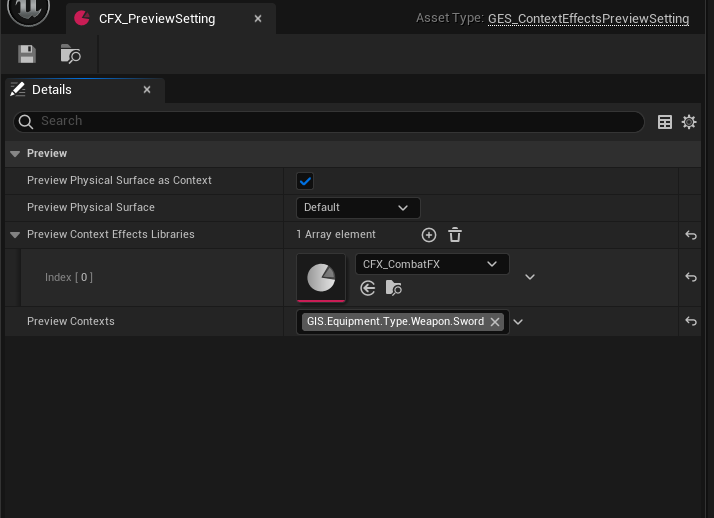Select the Preview Physical Surface label
714x518 pixels.
point(91,208)
